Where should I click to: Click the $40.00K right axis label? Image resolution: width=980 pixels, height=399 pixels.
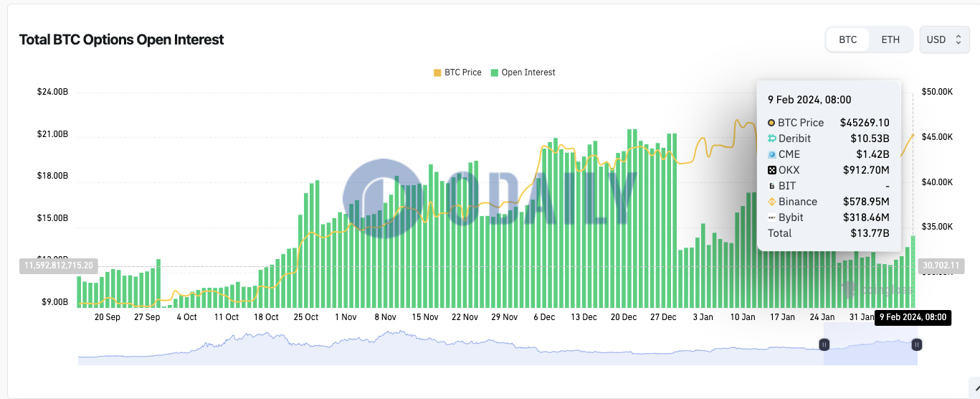click(x=937, y=182)
